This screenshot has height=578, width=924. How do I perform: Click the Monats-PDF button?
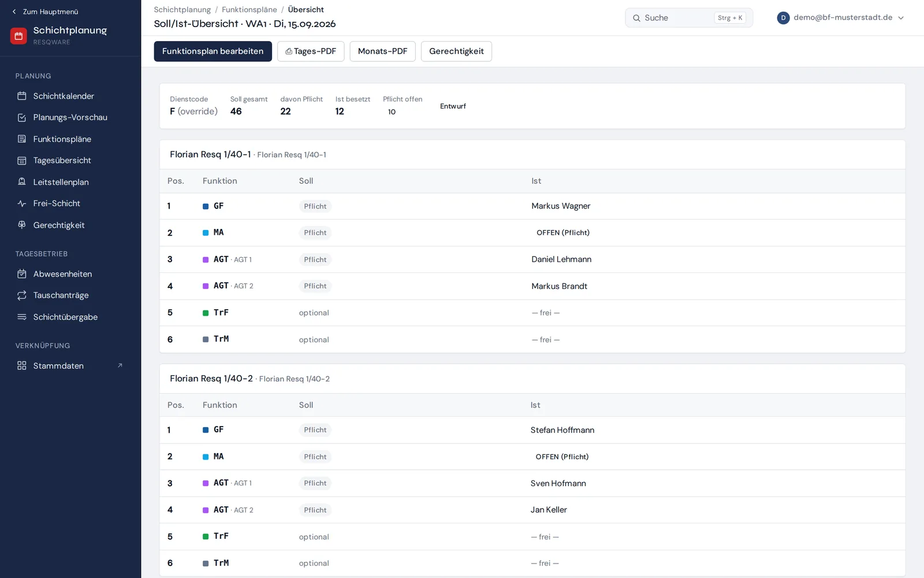pos(382,51)
